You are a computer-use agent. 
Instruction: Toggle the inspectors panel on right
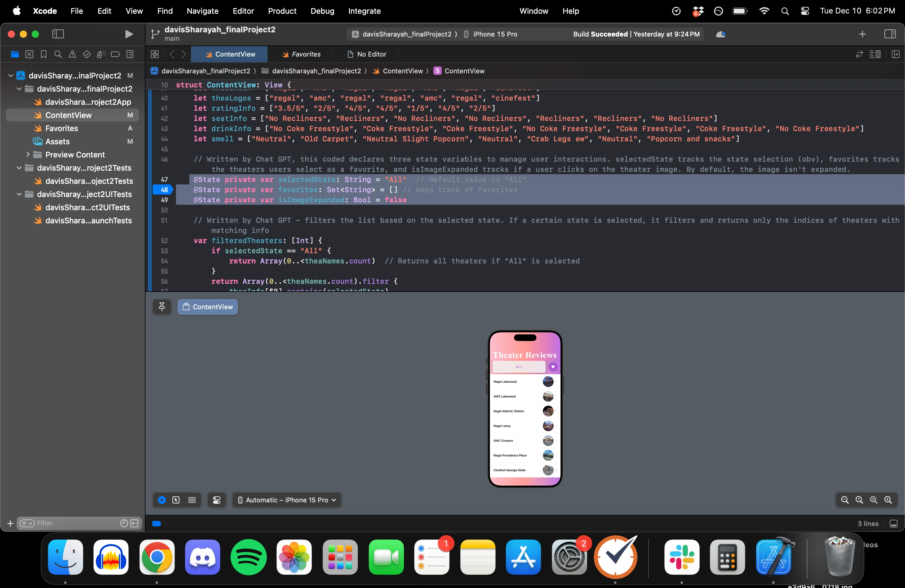[890, 34]
